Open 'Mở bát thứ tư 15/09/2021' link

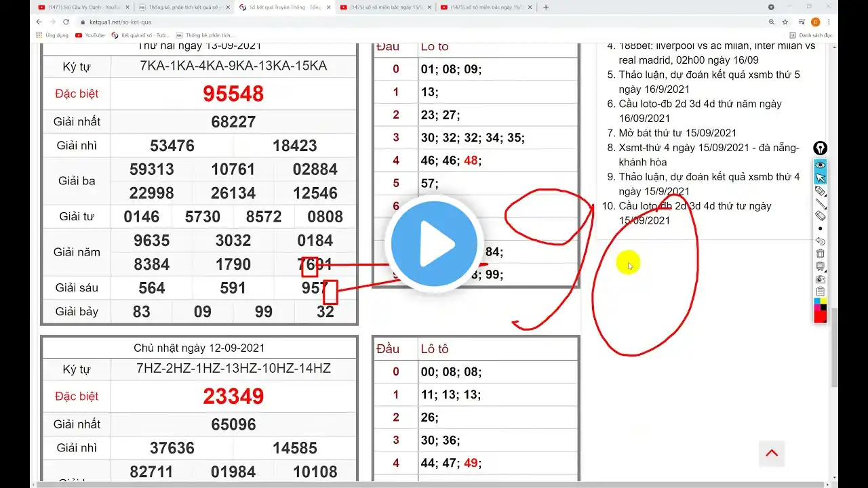(677, 133)
